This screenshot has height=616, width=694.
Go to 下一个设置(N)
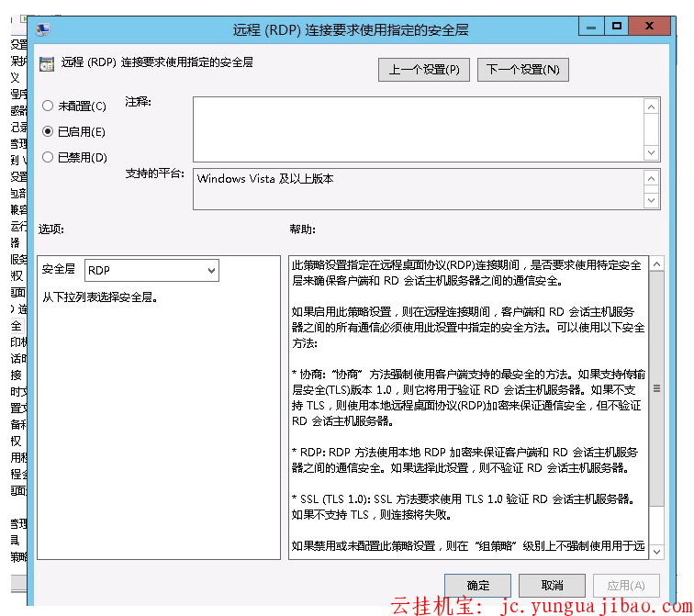coord(522,71)
